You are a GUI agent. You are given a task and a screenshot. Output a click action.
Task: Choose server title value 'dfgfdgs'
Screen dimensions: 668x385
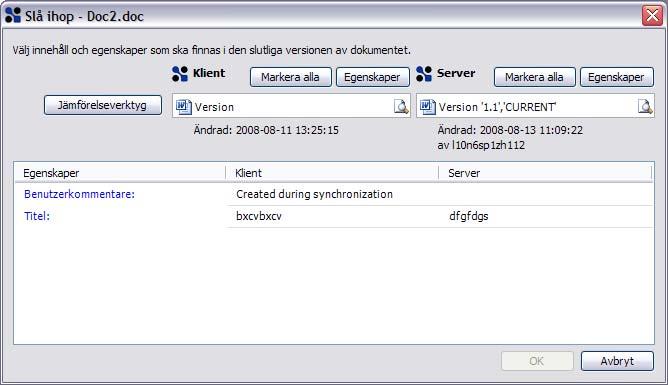click(469, 216)
